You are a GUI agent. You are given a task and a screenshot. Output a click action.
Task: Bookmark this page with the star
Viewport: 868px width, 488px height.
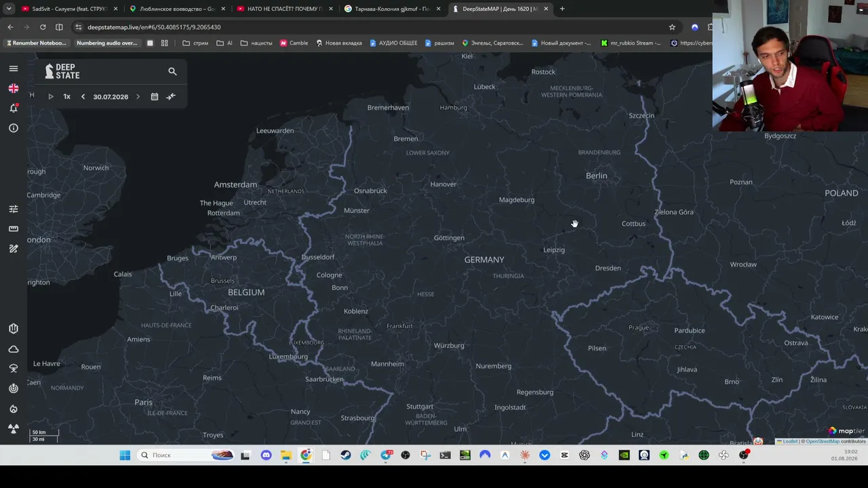pos(672,27)
